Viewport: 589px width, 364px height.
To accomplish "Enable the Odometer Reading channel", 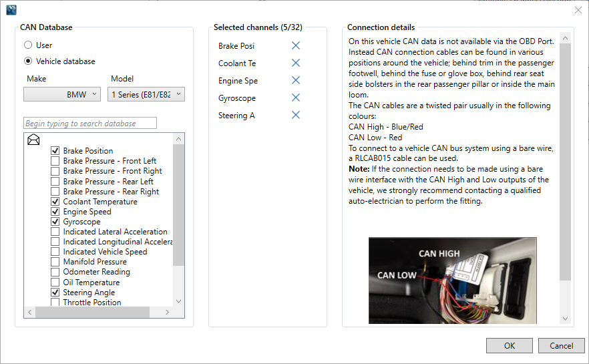I will click(55, 272).
